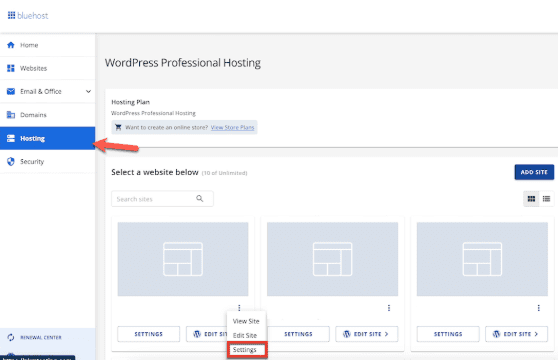Screen dimensions: 558x360
Task: Open the third site's three-dot menu
Action: 539,308
